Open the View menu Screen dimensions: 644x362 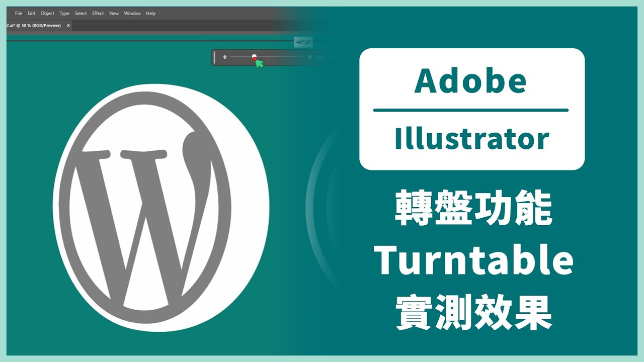click(114, 14)
